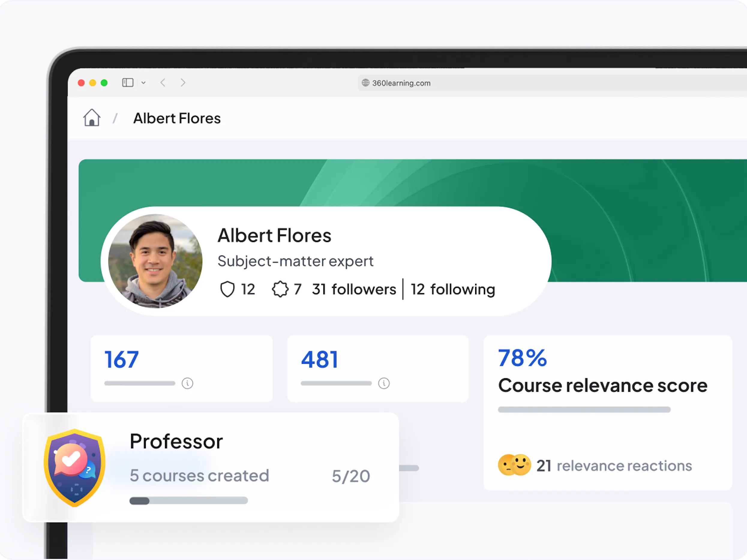The height and width of the screenshot is (560, 747).
Task: Click the Professor badge title
Action: (x=176, y=441)
